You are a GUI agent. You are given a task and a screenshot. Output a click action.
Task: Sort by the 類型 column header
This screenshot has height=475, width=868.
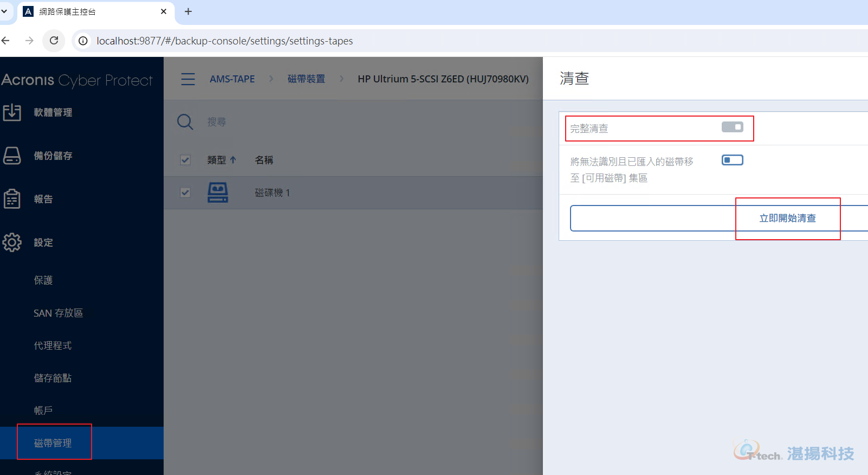222,160
